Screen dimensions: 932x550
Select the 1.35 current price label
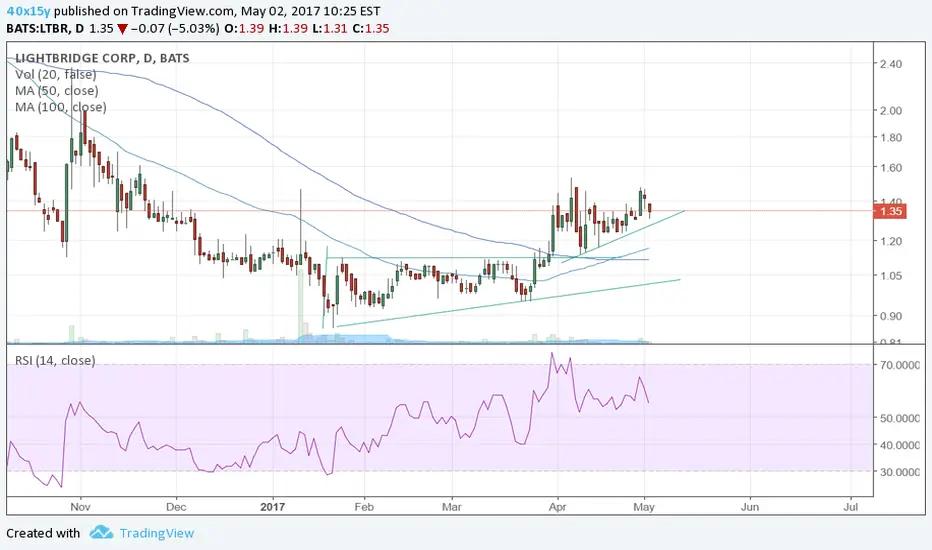pyautogui.click(x=890, y=211)
